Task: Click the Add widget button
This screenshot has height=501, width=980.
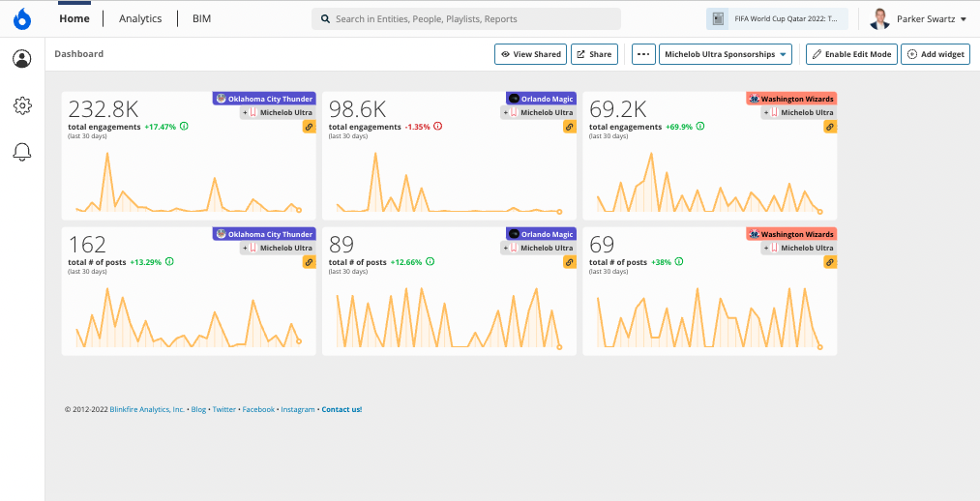Action: coord(935,54)
